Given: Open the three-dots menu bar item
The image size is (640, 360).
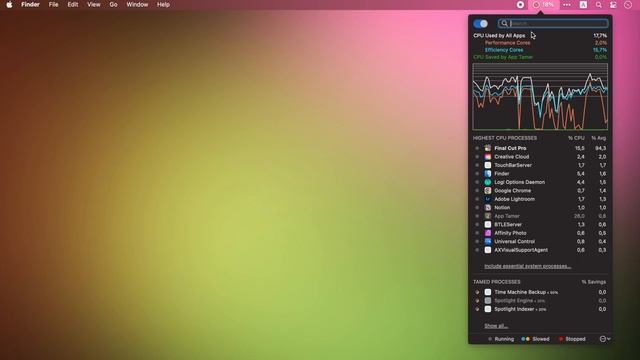Looking at the screenshot, I should (x=567, y=5).
